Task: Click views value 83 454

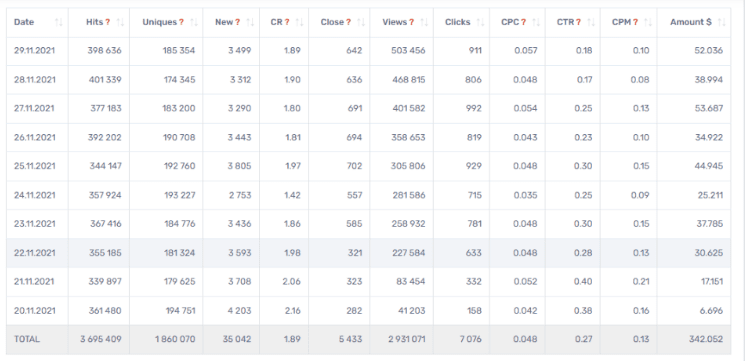Action: click(411, 282)
